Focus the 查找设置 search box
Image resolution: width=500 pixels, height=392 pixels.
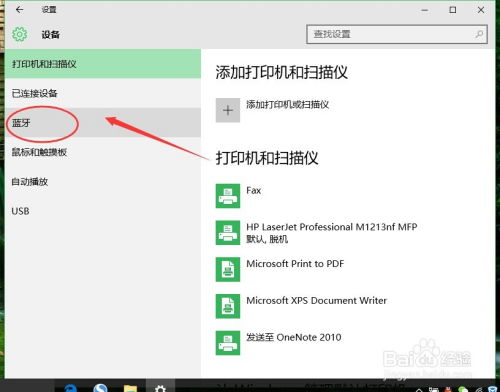(x=397, y=34)
